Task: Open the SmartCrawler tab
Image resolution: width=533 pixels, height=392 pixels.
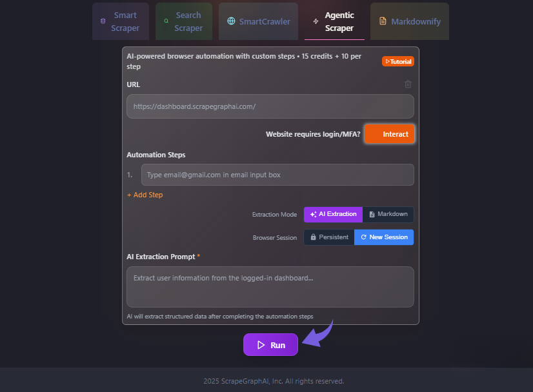Action: pos(258,21)
